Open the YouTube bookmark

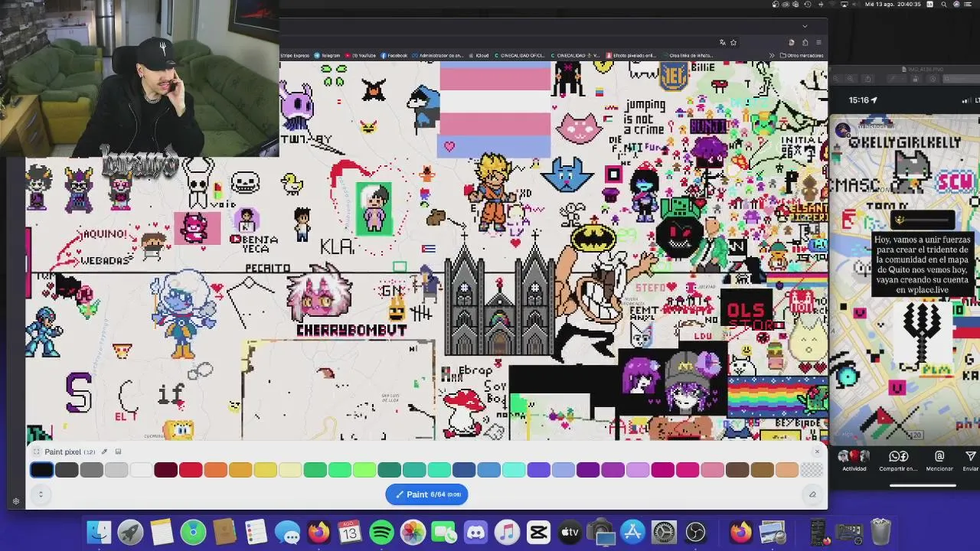361,55
